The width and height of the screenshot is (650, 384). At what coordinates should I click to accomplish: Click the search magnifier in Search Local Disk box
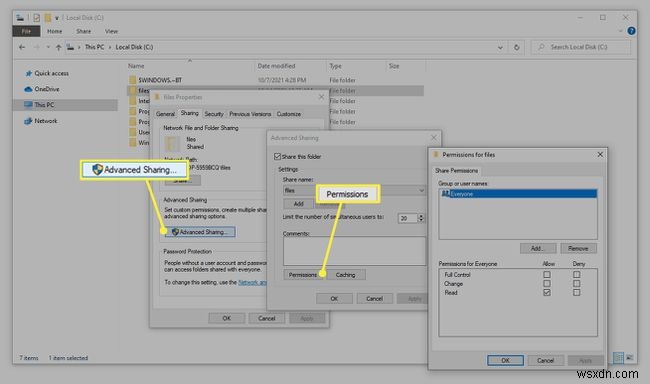(x=541, y=47)
